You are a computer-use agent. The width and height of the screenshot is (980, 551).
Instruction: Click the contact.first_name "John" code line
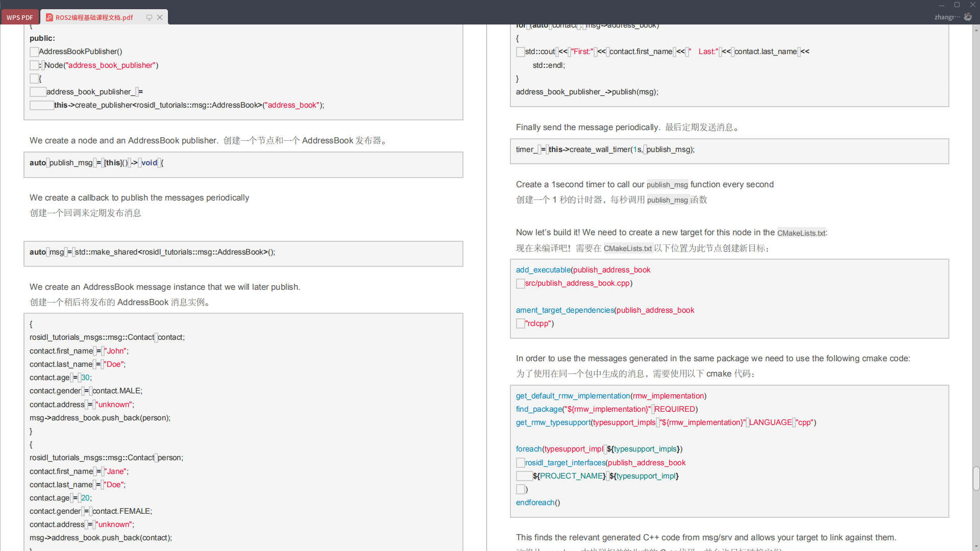click(79, 351)
